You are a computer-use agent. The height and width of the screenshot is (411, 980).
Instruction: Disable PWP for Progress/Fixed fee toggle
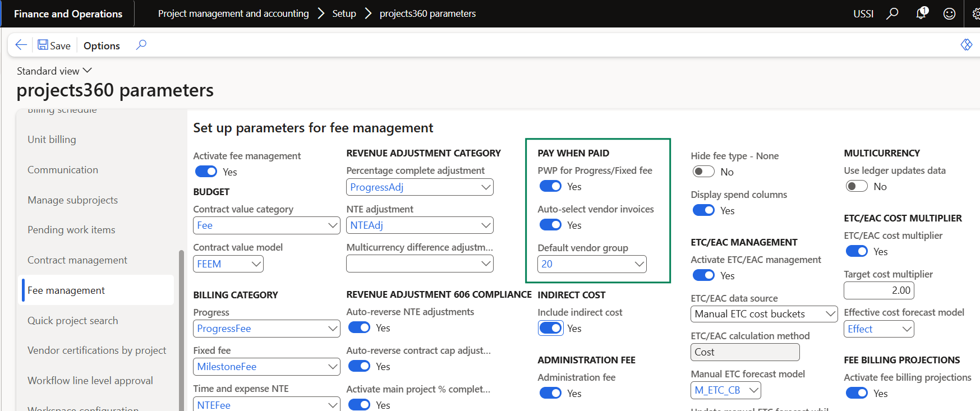click(550, 186)
